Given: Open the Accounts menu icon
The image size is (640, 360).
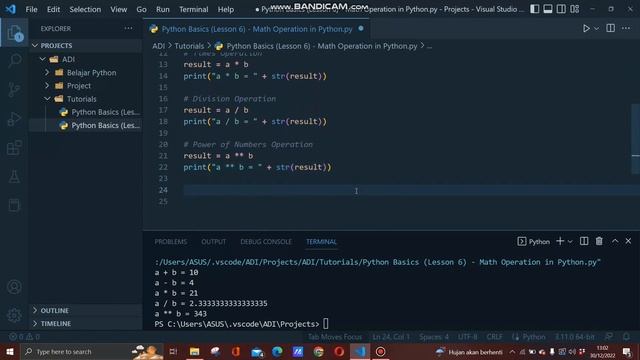Looking at the screenshot, I should [x=14, y=287].
